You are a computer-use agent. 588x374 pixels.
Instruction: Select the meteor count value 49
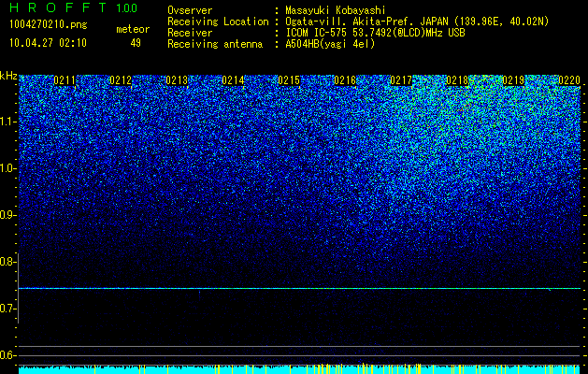coord(136,43)
